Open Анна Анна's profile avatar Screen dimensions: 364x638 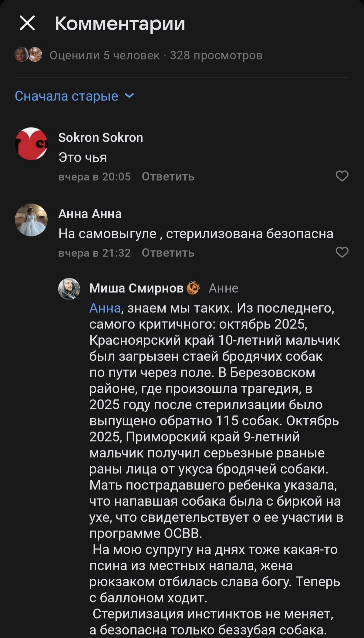(x=31, y=220)
